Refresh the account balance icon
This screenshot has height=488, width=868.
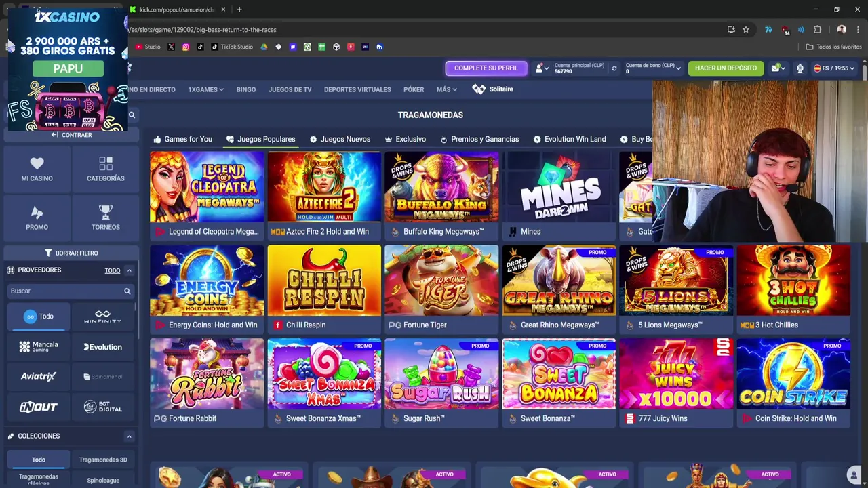(x=614, y=68)
